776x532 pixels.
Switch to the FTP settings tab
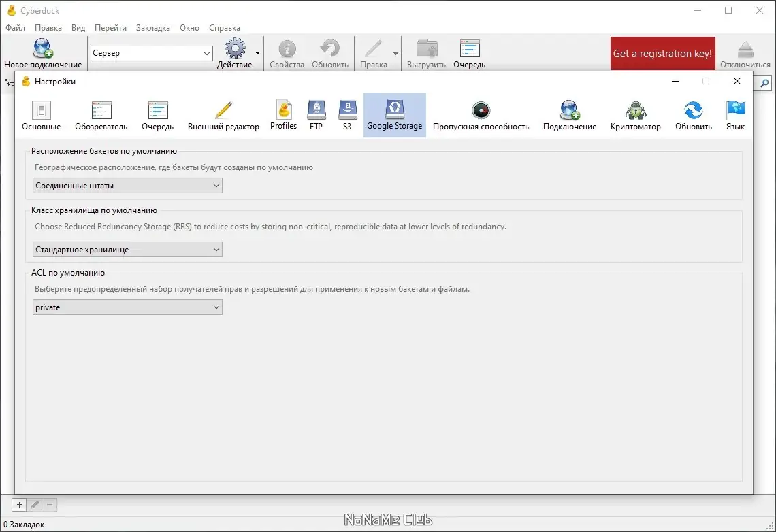click(317, 115)
